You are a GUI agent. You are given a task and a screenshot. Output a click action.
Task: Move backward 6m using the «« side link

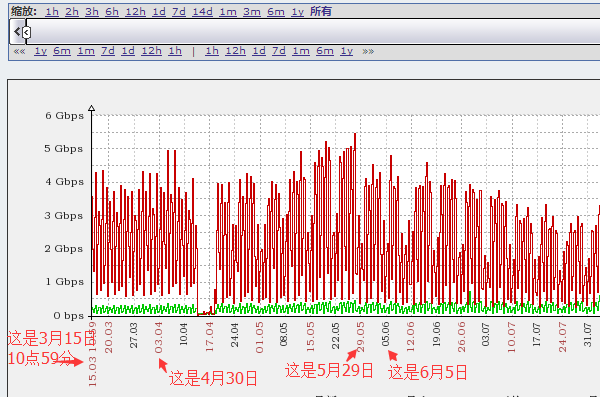click(x=62, y=51)
